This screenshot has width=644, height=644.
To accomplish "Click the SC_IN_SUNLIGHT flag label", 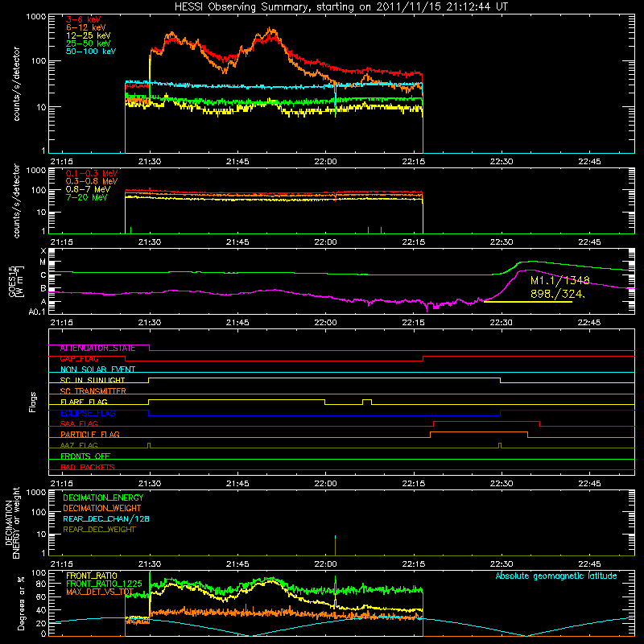I will pyautogui.click(x=93, y=380).
